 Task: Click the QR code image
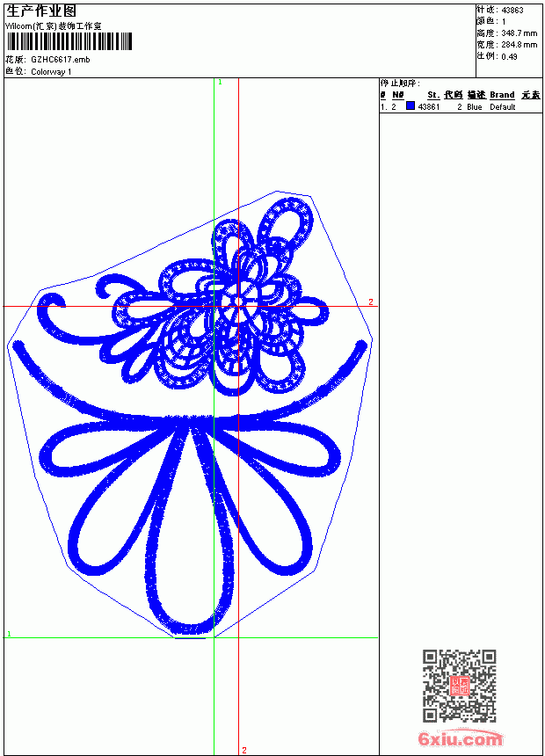460,685
